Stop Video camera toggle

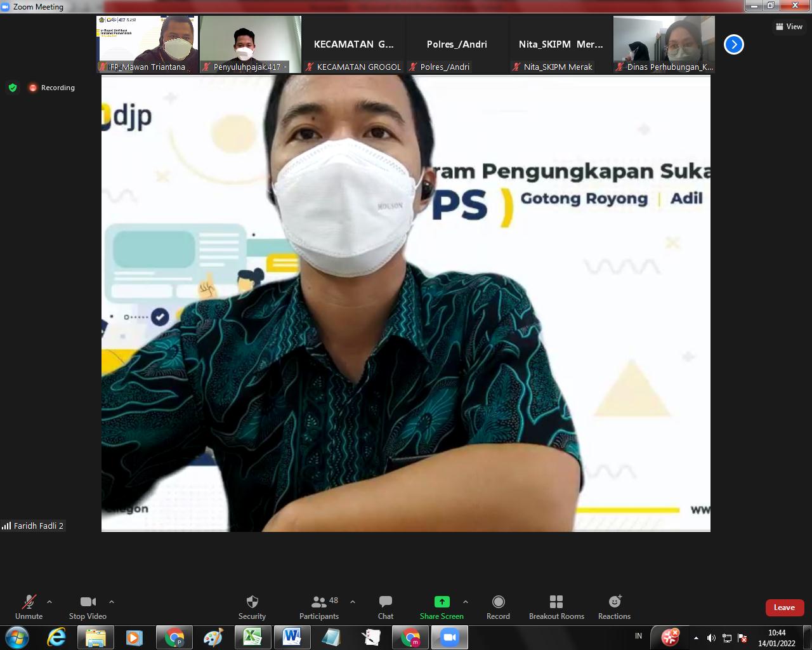[x=88, y=602]
